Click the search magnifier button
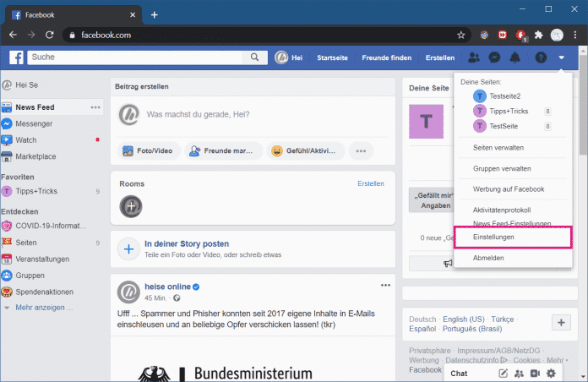 coord(254,57)
